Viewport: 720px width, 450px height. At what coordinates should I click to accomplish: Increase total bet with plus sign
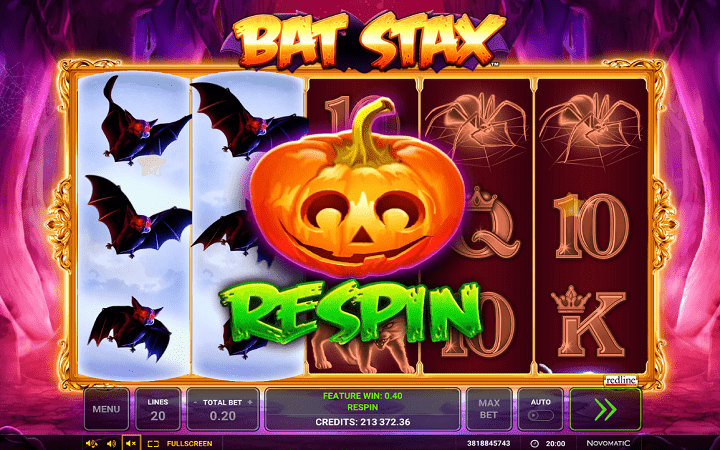point(250,402)
